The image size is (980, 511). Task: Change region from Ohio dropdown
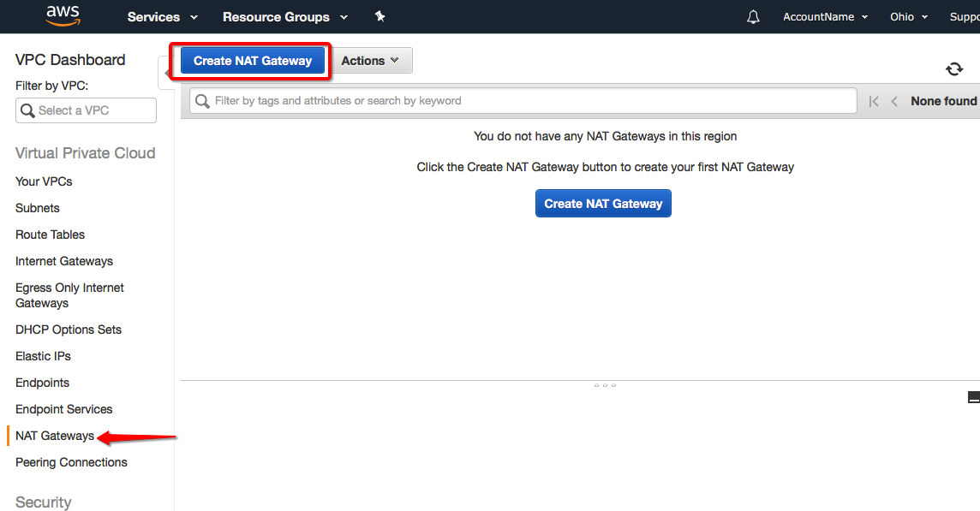tap(908, 17)
